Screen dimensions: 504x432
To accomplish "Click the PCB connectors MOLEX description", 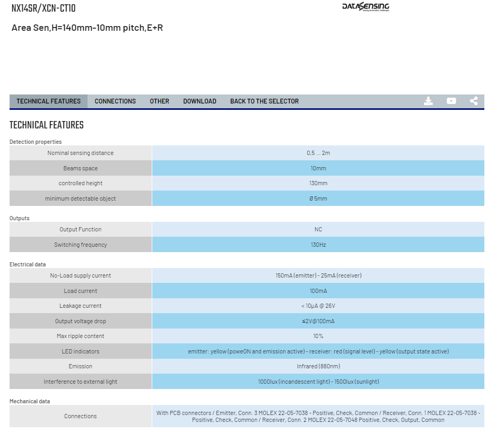I will click(318, 416).
